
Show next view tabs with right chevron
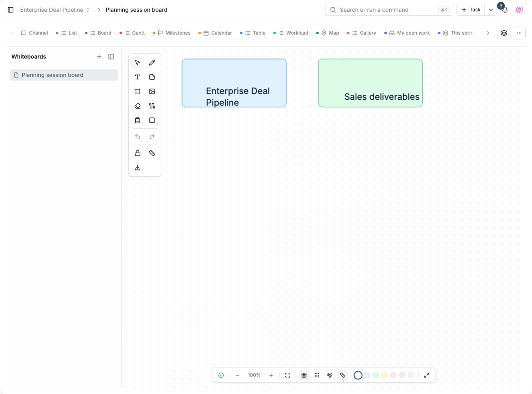click(488, 33)
